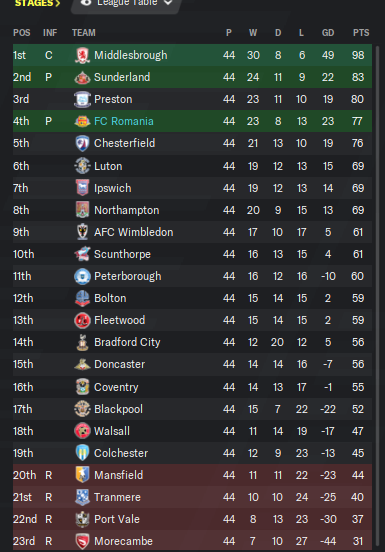
Task: Click the Morecambe club crest
Action: [x=82, y=541]
